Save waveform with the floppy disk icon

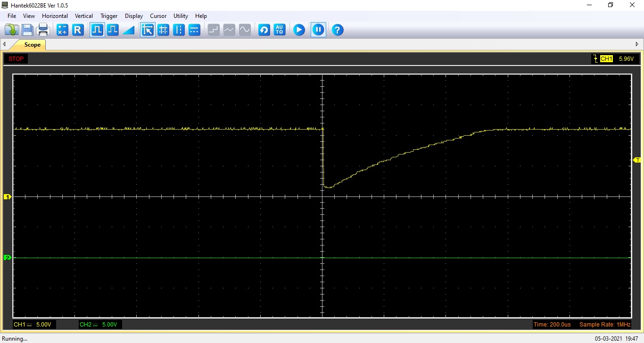pos(27,30)
